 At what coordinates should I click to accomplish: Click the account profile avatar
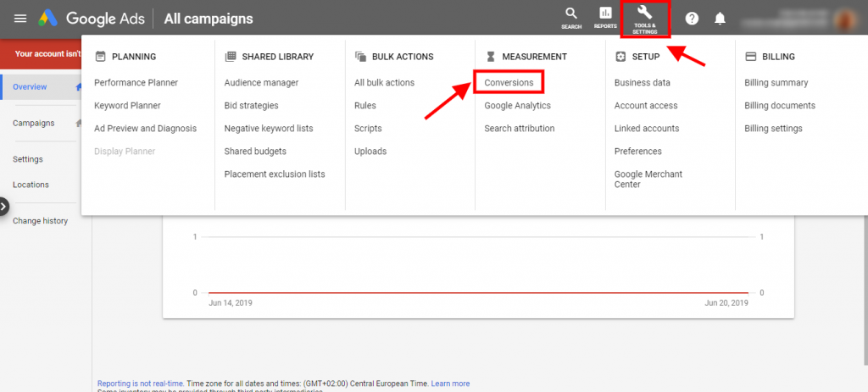845,19
